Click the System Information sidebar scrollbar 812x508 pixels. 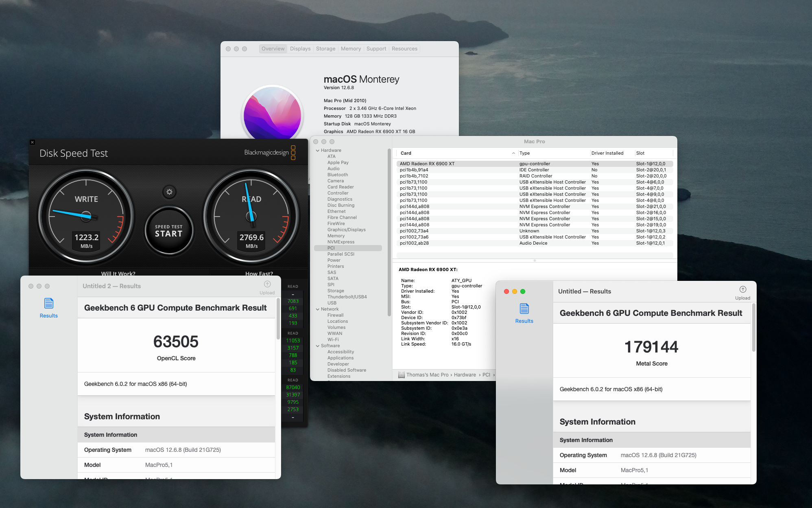coord(389,232)
